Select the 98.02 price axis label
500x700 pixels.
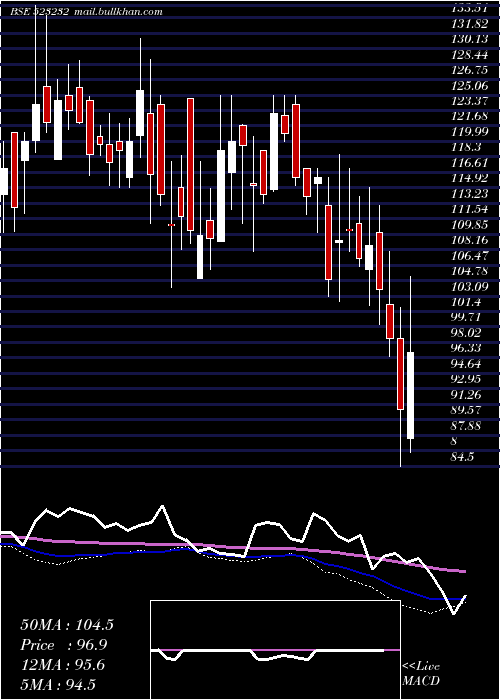pos(466,333)
